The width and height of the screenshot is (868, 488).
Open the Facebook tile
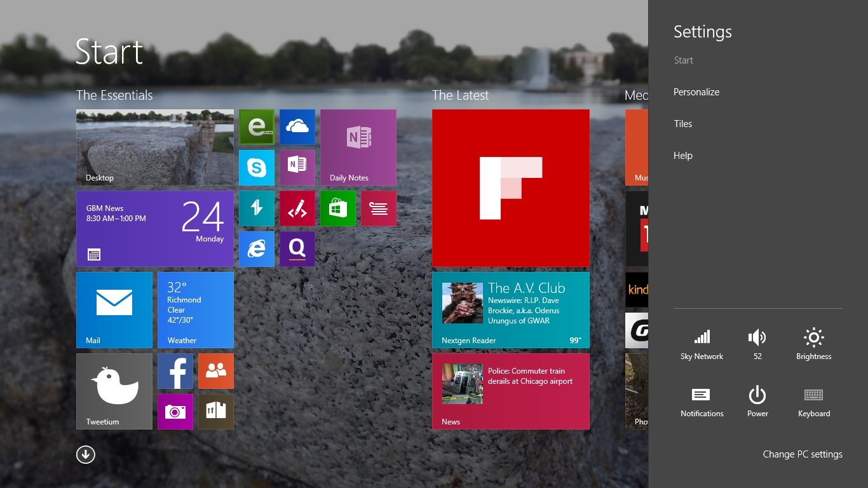click(175, 371)
